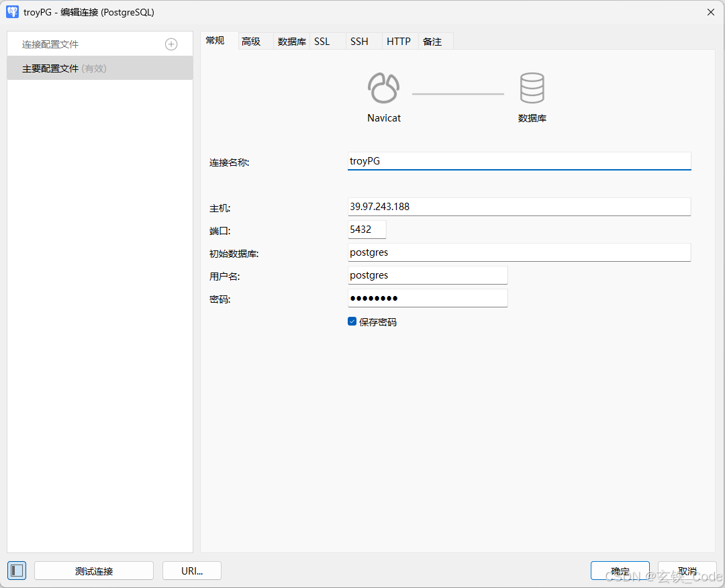
Task: Switch to the SSH tab
Action: [x=364, y=41]
